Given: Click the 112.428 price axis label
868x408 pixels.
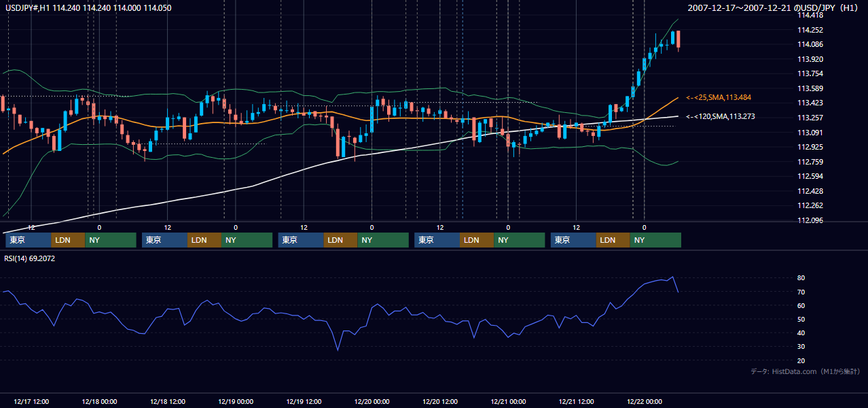Looking at the screenshot, I should [812, 191].
